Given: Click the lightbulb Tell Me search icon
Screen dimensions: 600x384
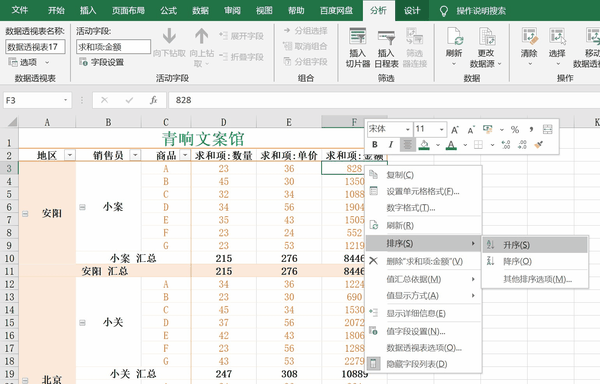Looking at the screenshot, I should (x=443, y=11).
